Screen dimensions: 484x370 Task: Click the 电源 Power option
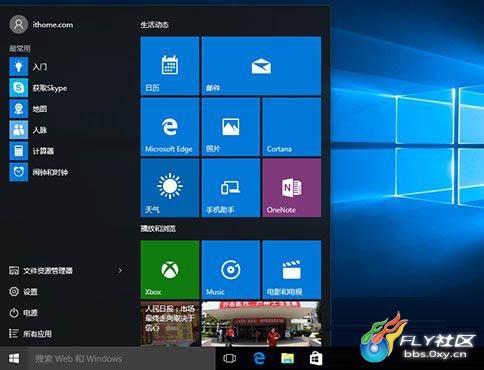[23, 313]
